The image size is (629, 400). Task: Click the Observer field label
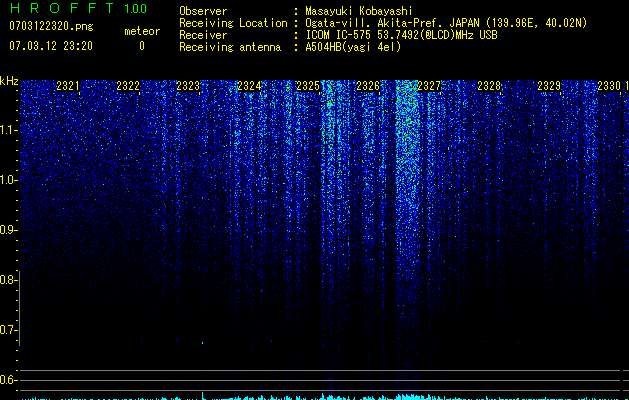point(203,11)
